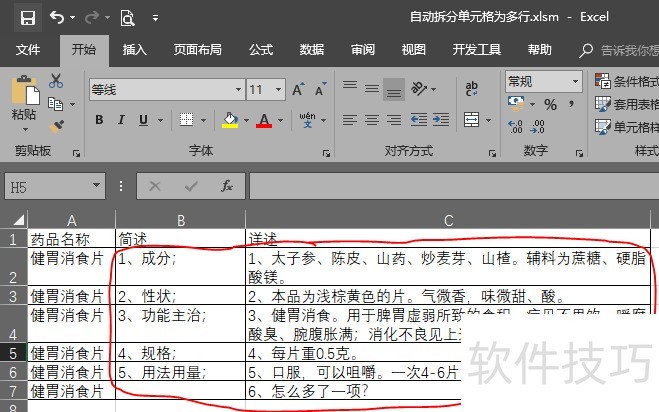Click Decrease Decimal icon
The image size is (659, 412).
(x=538, y=126)
